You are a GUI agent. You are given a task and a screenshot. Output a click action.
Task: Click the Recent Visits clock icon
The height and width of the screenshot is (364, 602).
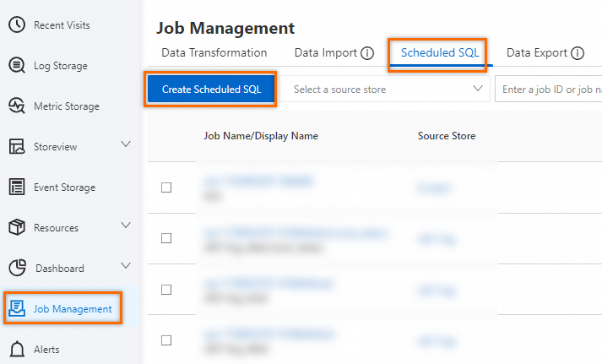click(x=17, y=24)
